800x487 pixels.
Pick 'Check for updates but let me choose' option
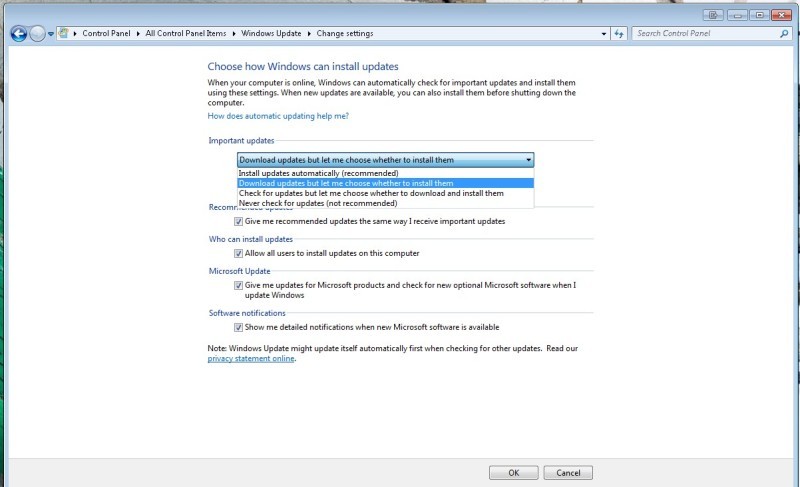(385, 193)
